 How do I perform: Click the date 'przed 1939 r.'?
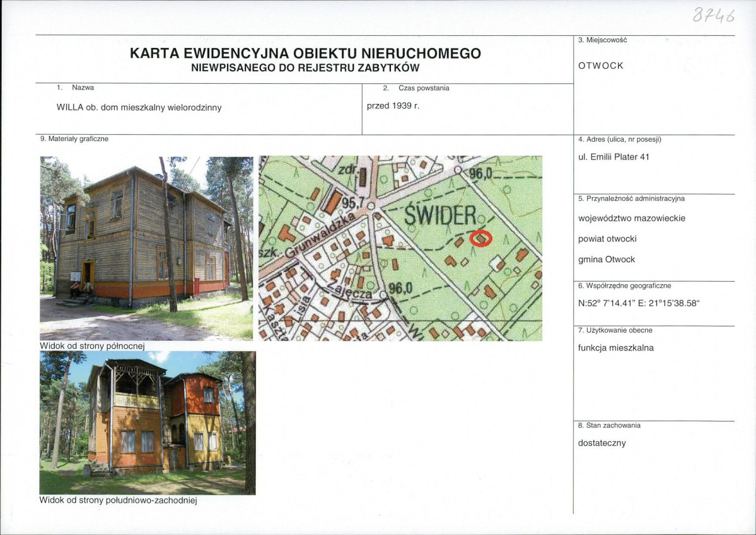pyautogui.click(x=393, y=106)
